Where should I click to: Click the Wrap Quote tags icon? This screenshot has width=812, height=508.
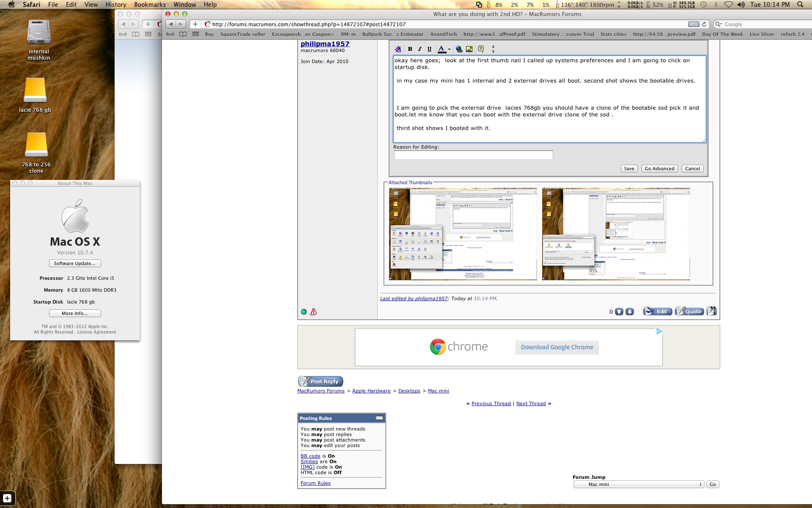481,49
